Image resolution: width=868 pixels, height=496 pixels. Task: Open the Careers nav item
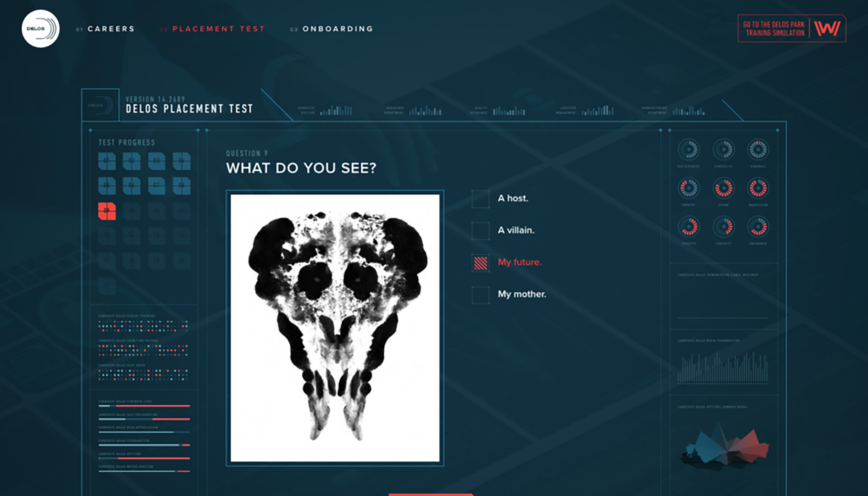tap(111, 29)
